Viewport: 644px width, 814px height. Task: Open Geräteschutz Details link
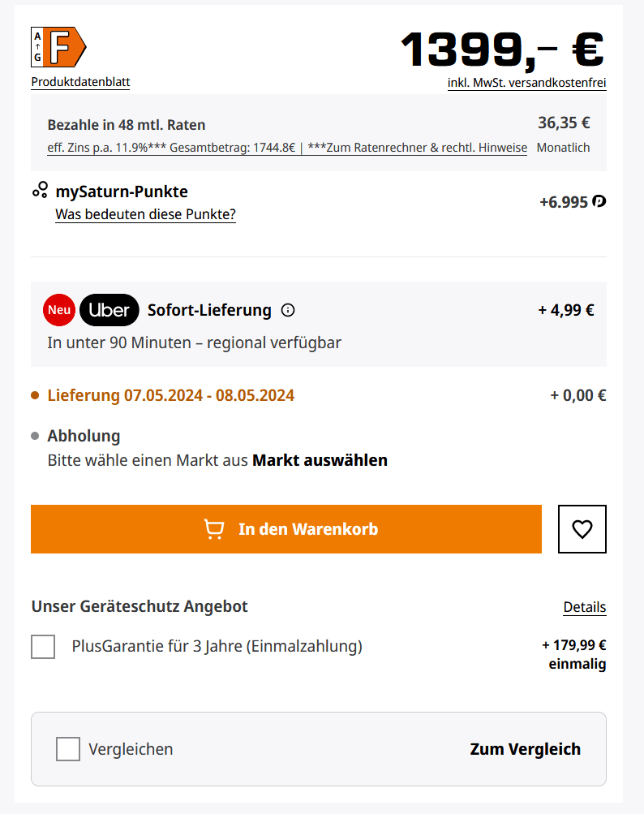click(x=585, y=607)
